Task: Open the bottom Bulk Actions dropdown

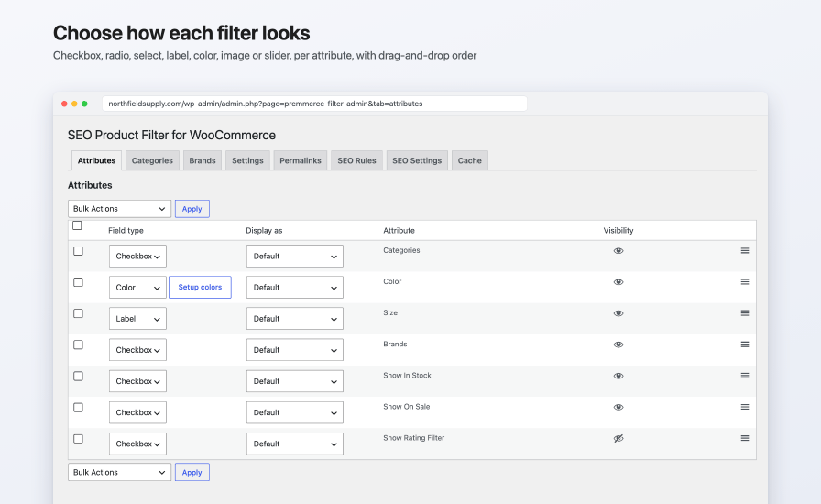Action: click(x=119, y=472)
